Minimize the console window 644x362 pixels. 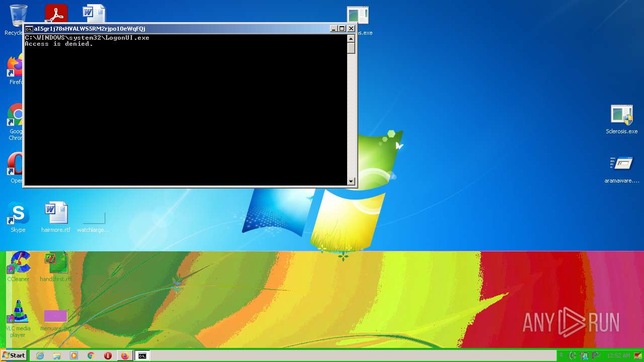point(334,29)
